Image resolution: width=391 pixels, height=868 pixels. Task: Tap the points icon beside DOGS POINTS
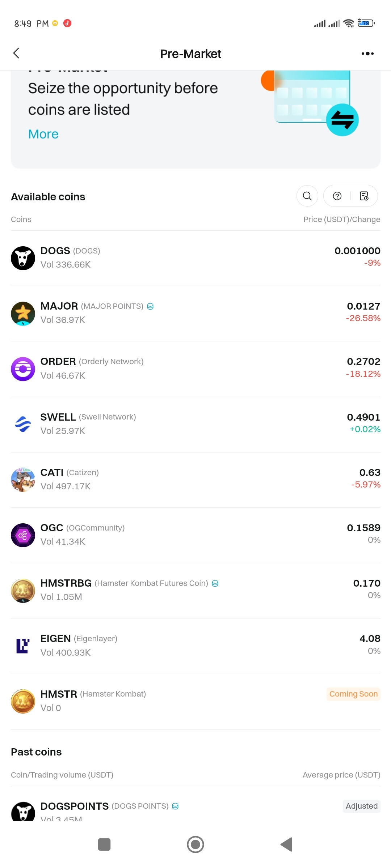tap(175, 806)
